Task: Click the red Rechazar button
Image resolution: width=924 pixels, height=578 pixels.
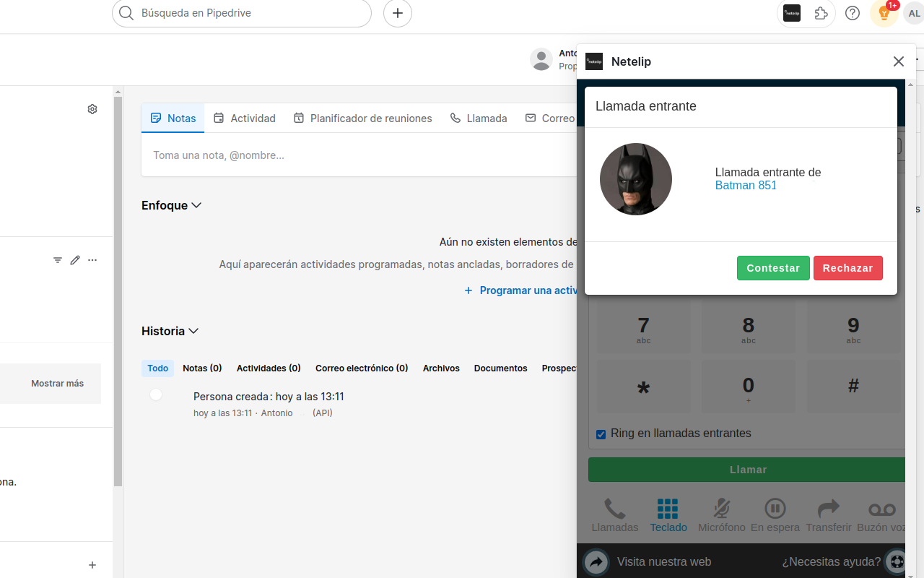Action: click(x=848, y=268)
